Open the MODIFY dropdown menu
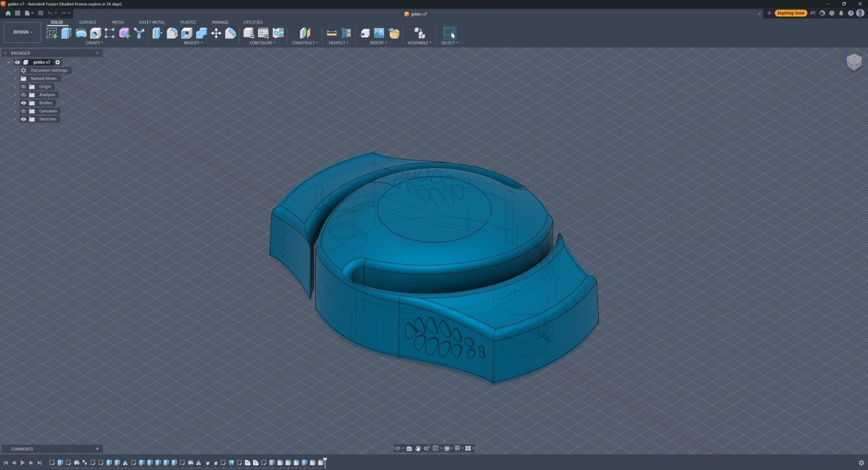 193,43
